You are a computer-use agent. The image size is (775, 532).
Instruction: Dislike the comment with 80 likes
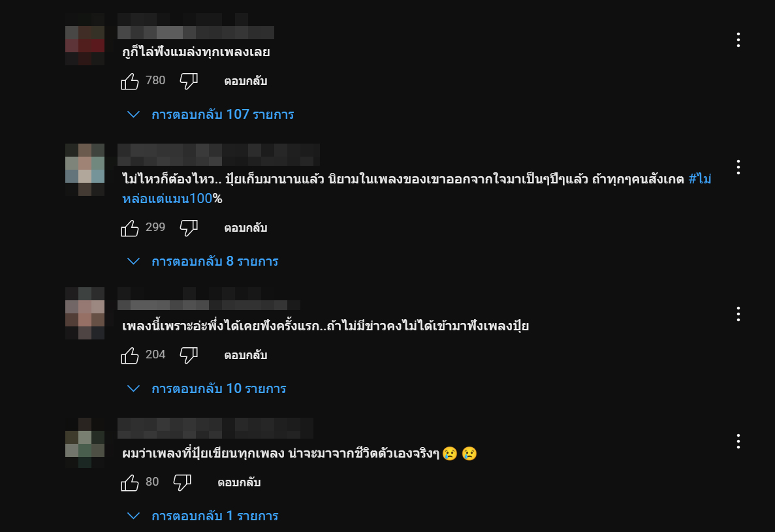pyautogui.click(x=182, y=482)
